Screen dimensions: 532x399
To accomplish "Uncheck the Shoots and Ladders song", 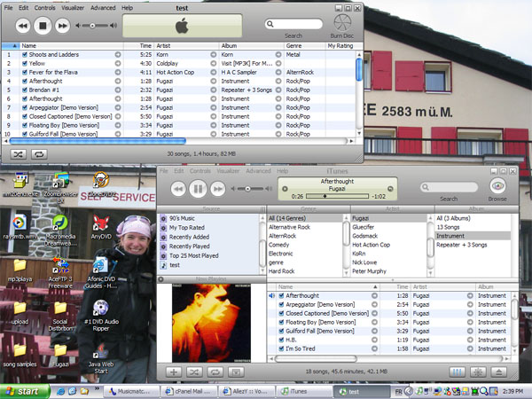I will pyautogui.click(x=25, y=55).
